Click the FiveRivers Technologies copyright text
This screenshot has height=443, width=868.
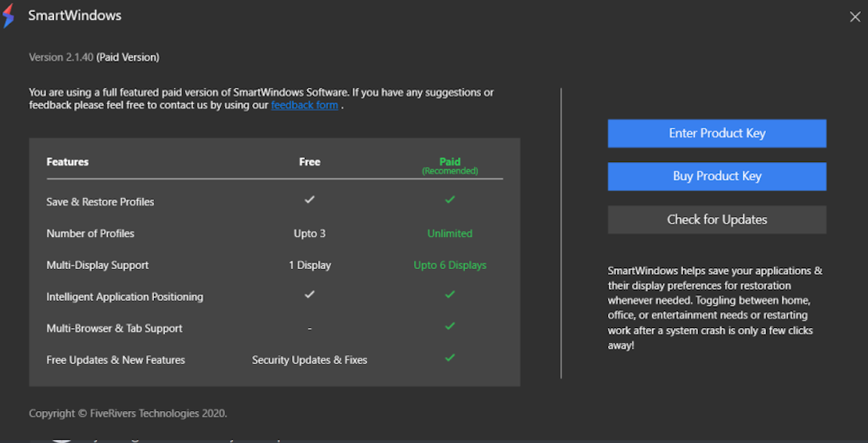coord(128,413)
